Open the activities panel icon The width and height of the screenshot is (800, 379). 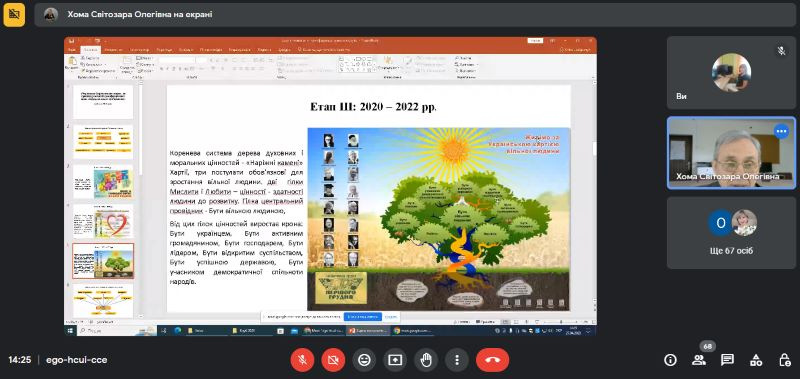pos(756,360)
